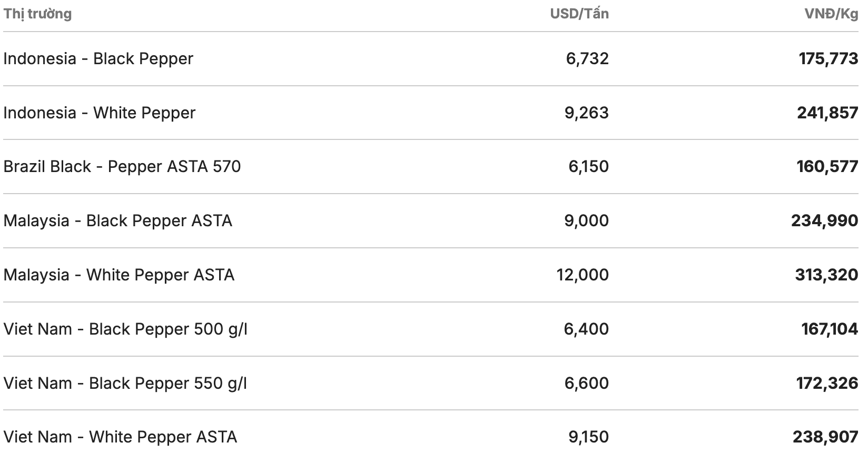Click the 6,732 USD price value
The width and height of the screenshot is (868, 463).
coord(587,58)
